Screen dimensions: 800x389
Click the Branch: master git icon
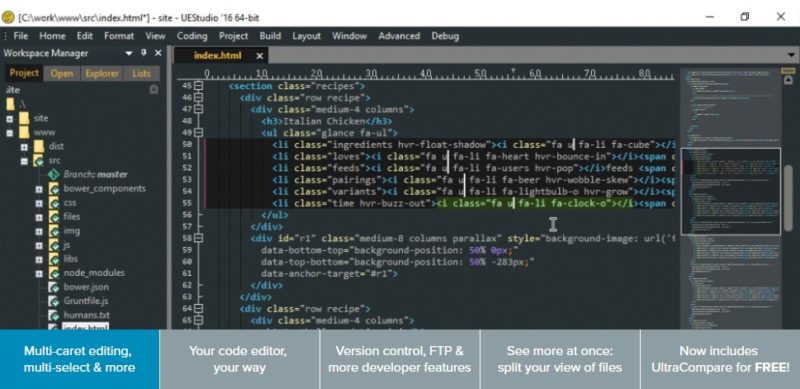(54, 174)
